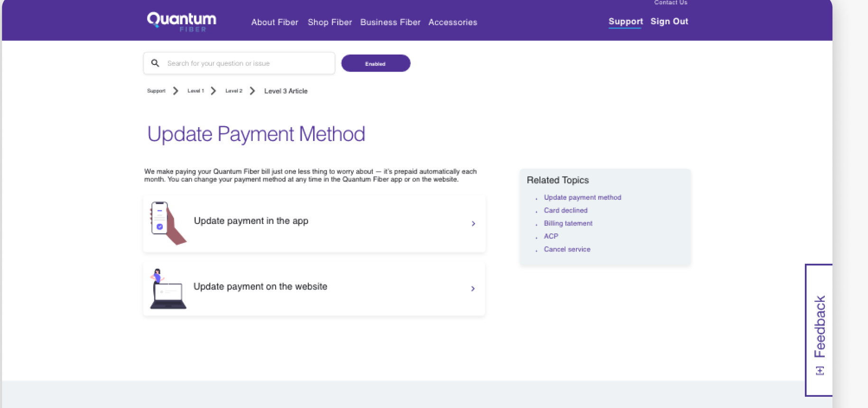The height and width of the screenshot is (408, 868).
Task: Click Related Topics heading
Action: [x=558, y=180]
